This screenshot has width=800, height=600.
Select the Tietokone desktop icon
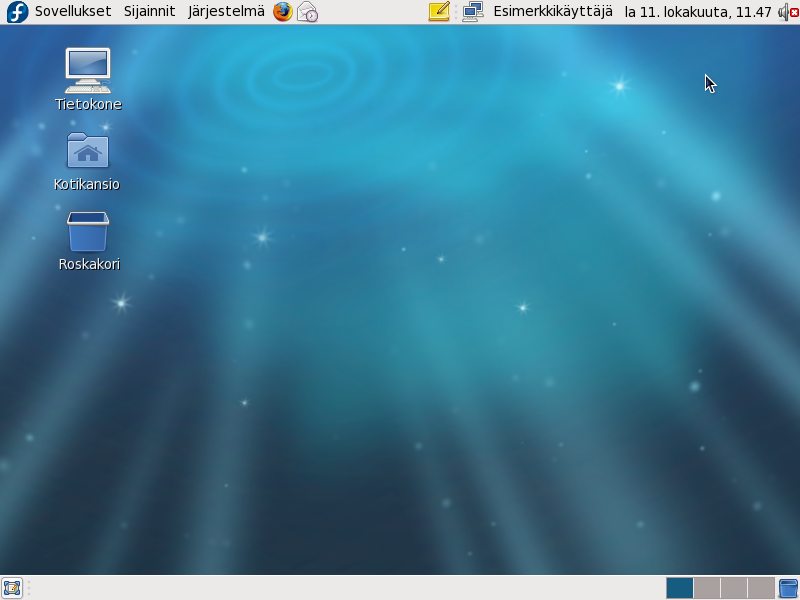pos(88,72)
